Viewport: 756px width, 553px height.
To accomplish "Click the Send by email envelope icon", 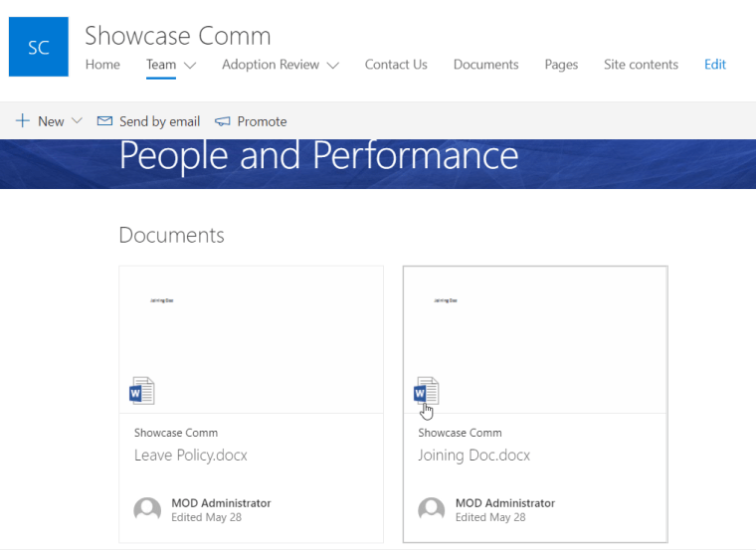I will pos(104,121).
